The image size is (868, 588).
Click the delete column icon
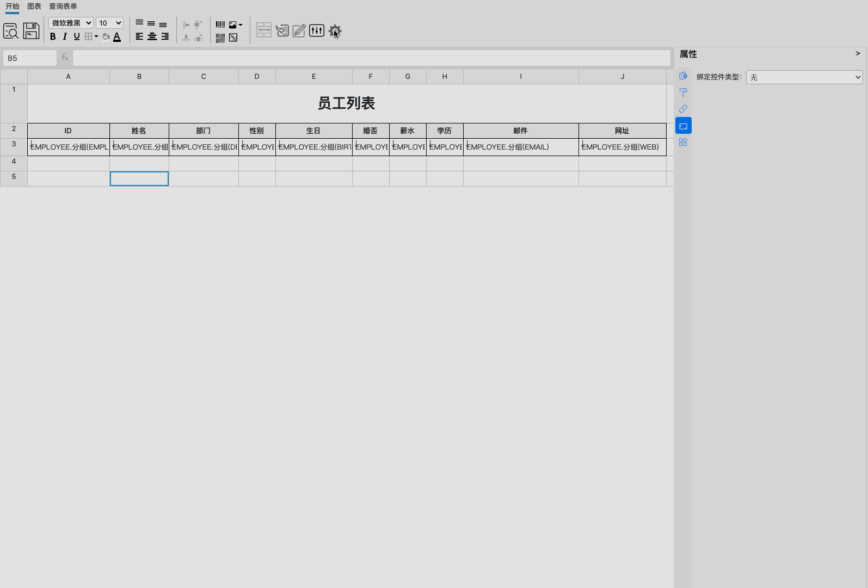(x=199, y=38)
